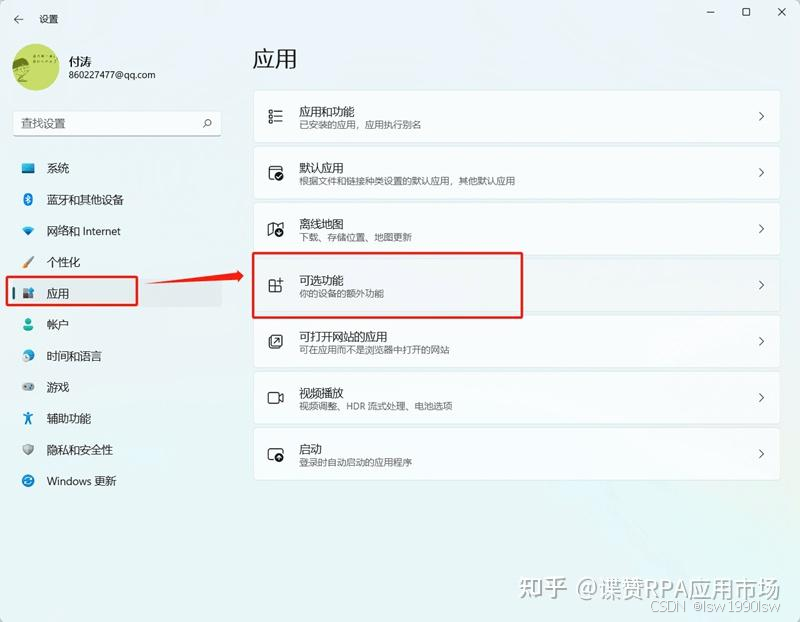Minimize the Settings window
This screenshot has height=622, width=800.
(711, 12)
